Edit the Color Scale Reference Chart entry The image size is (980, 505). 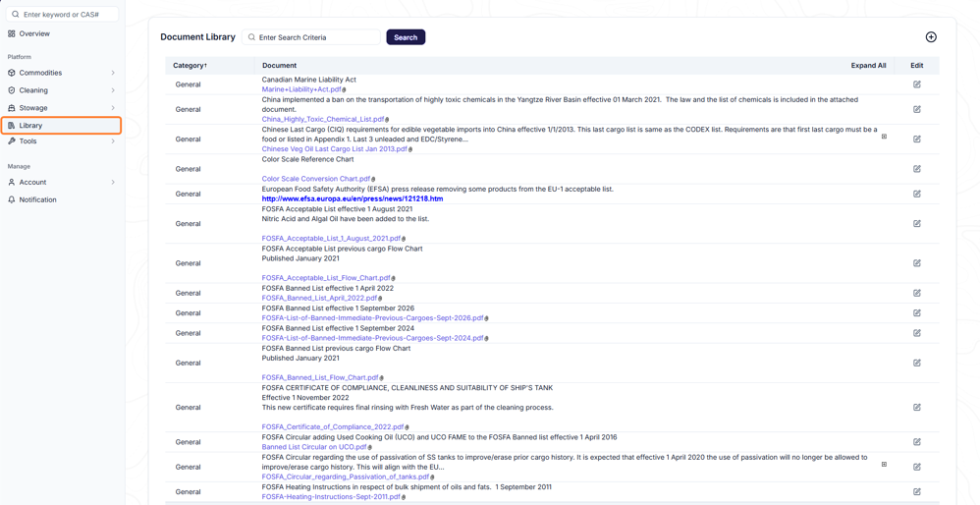click(x=917, y=169)
